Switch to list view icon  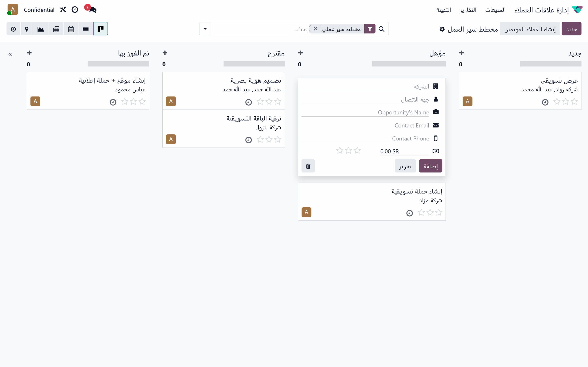coord(85,29)
